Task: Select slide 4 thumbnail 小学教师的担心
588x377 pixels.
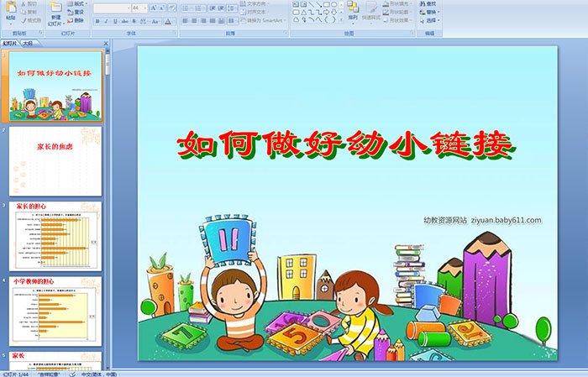Action: pyautogui.click(x=55, y=312)
